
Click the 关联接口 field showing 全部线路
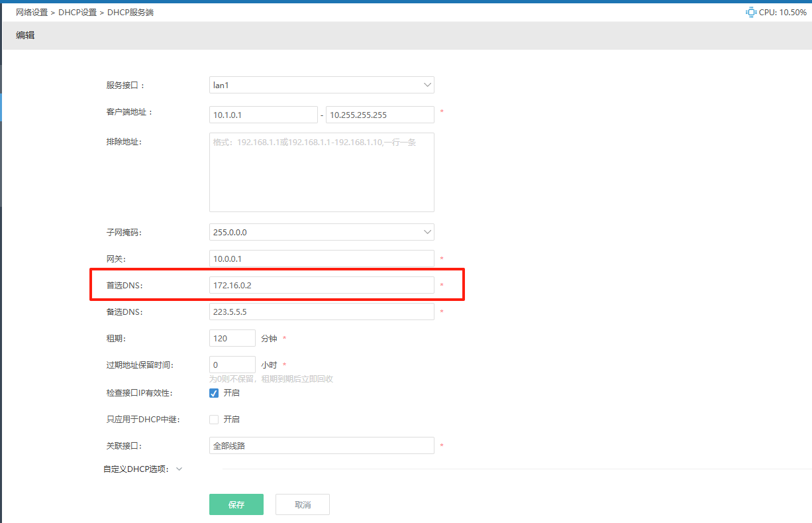[x=321, y=445]
